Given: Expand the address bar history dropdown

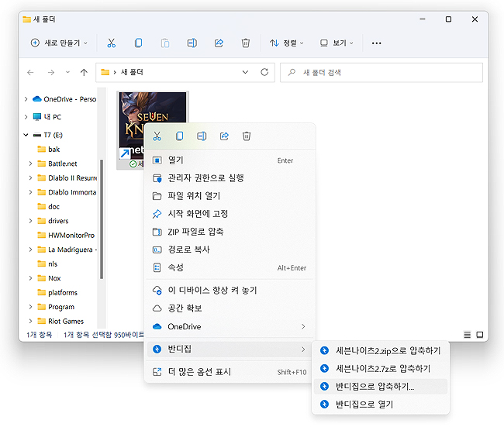Looking at the screenshot, I should coord(245,72).
